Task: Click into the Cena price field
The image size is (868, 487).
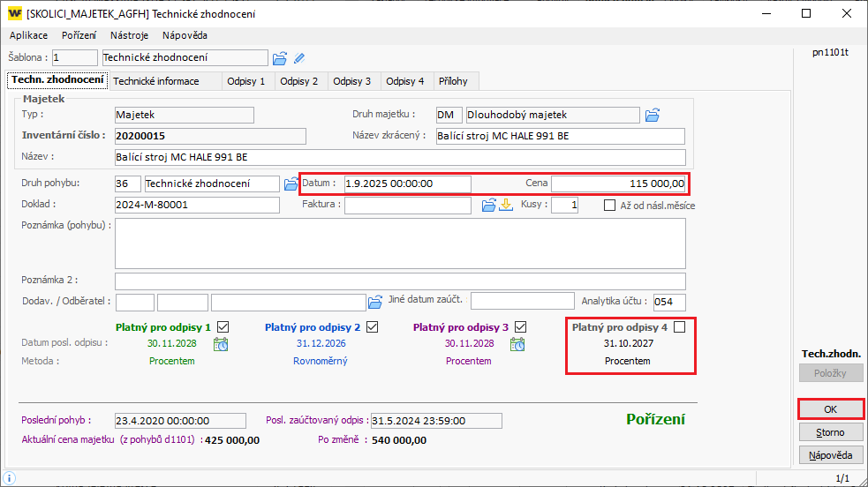Action: [x=618, y=184]
